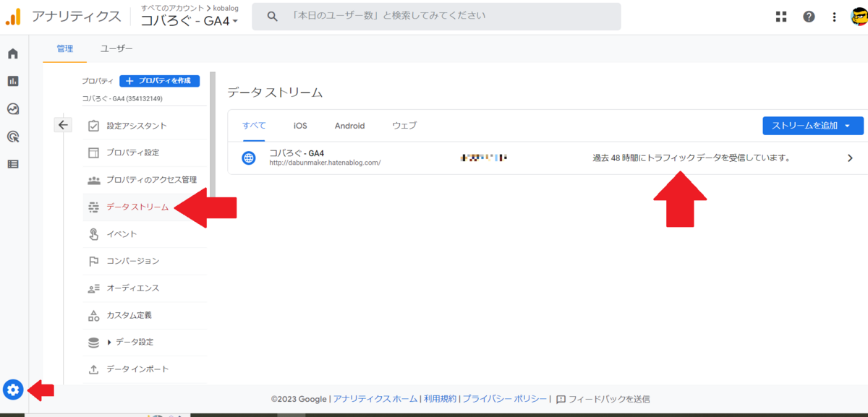
Task: Switch to the 管理 tab
Action: click(x=65, y=48)
